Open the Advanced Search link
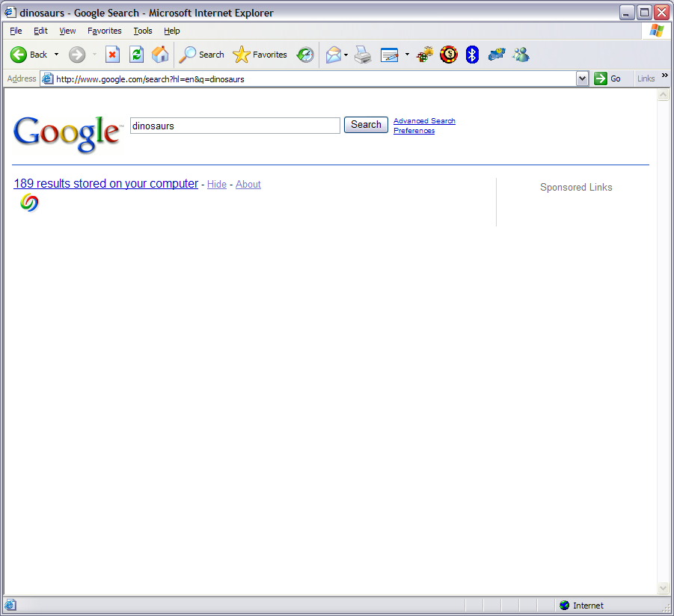 click(424, 121)
